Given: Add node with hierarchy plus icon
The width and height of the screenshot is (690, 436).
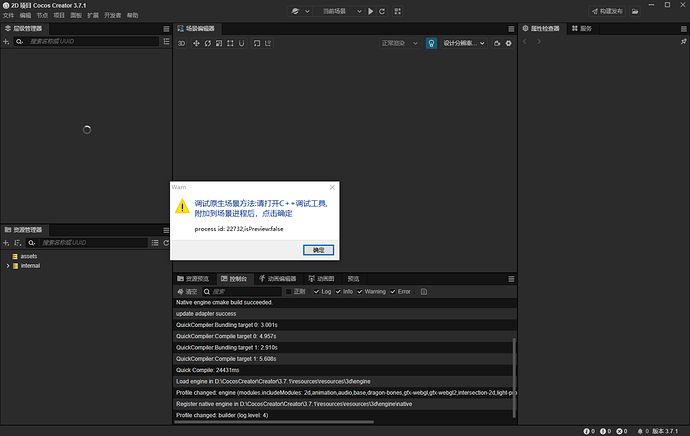Looking at the screenshot, I should 6,41.
